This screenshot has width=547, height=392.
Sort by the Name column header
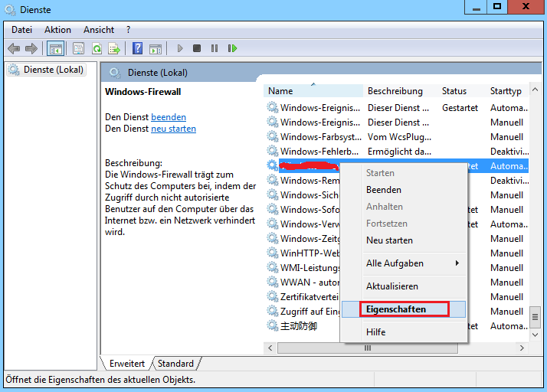[313, 91]
